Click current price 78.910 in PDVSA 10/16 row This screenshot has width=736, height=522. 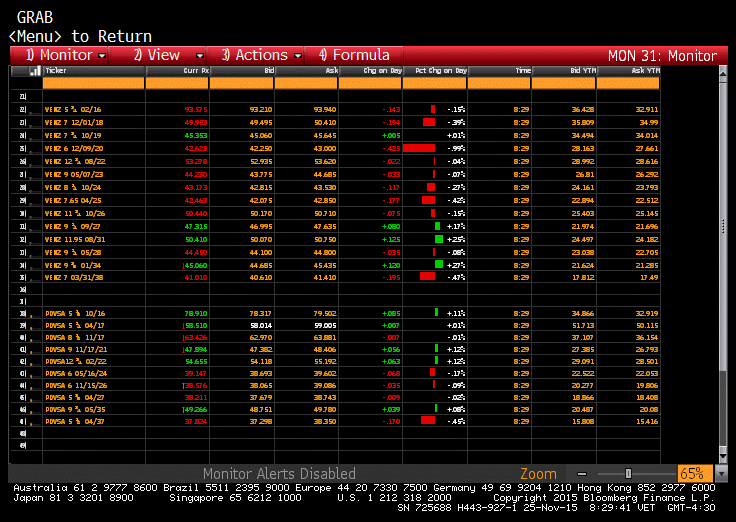pyautogui.click(x=196, y=314)
